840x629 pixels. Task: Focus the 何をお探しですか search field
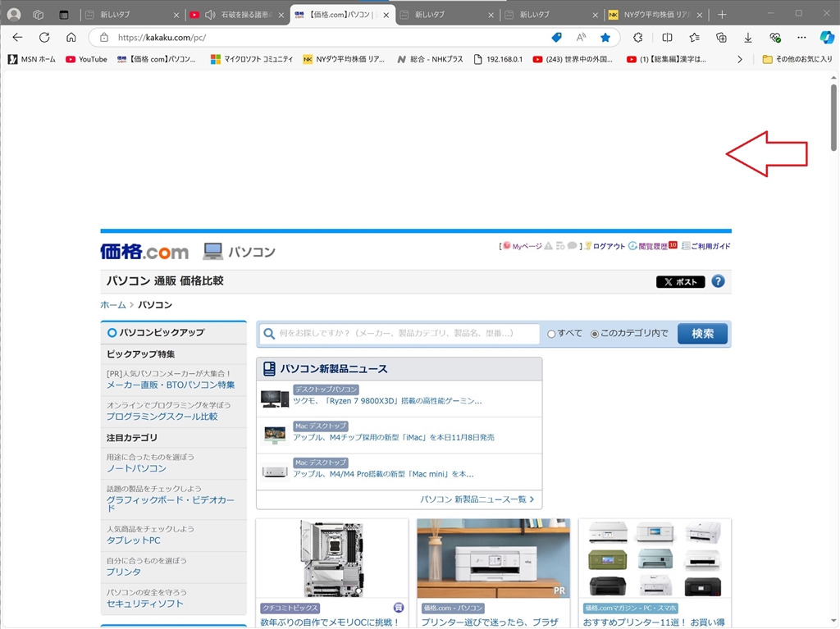click(399, 333)
